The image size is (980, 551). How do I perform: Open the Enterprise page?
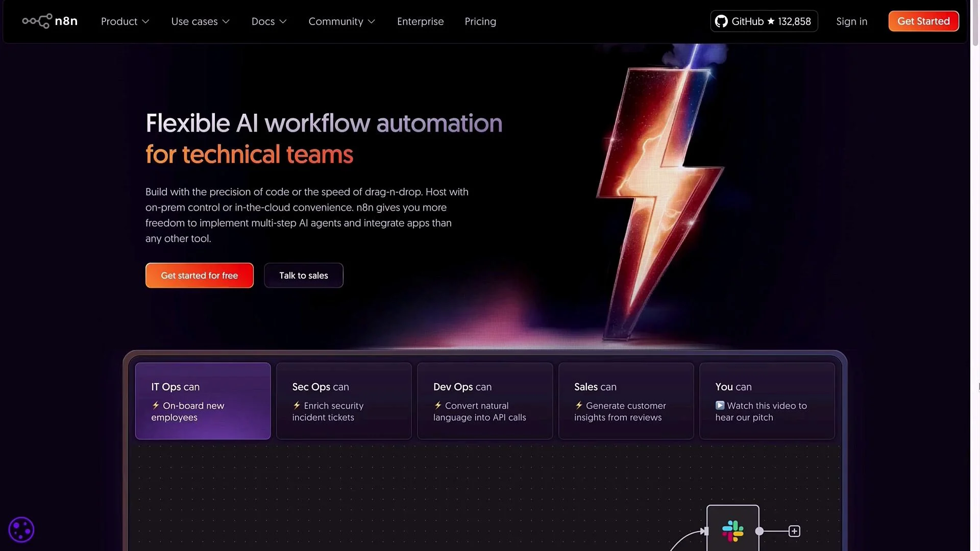coord(421,21)
